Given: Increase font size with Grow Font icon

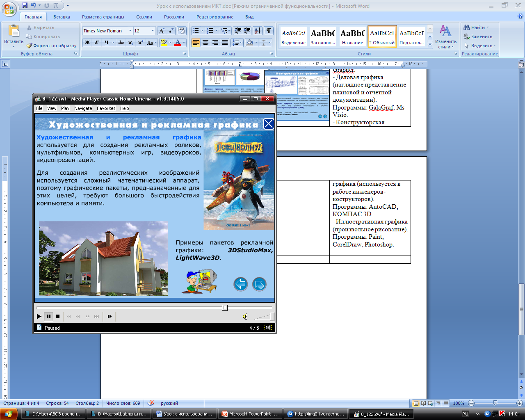Looking at the screenshot, I should (x=162, y=31).
